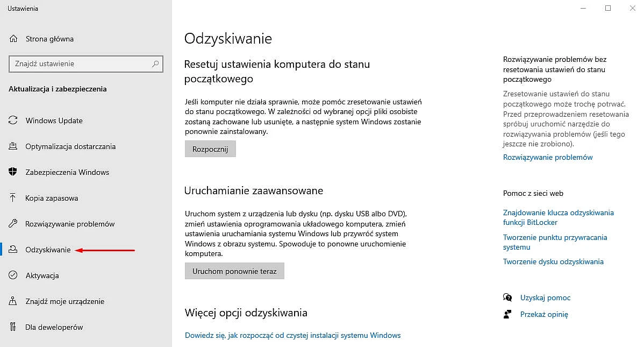Viewport: 644px width, 347px height.
Task: Click the Optymalizacja dostarczania icon
Action: coord(13,146)
